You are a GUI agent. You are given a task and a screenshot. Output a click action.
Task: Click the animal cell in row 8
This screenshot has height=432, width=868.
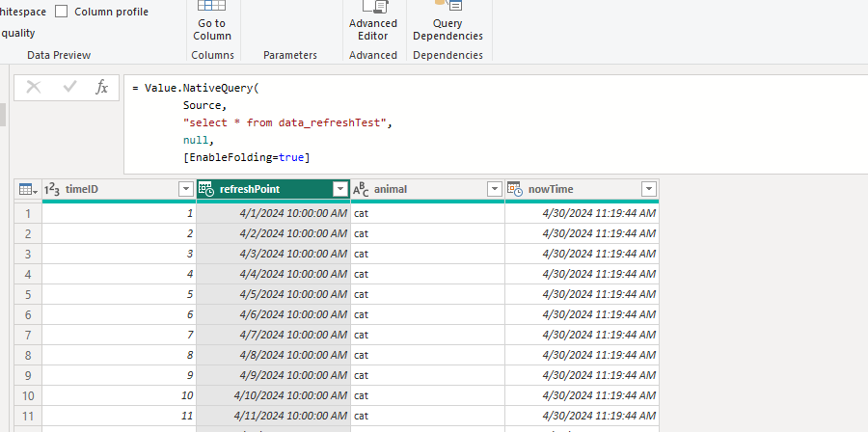428,355
